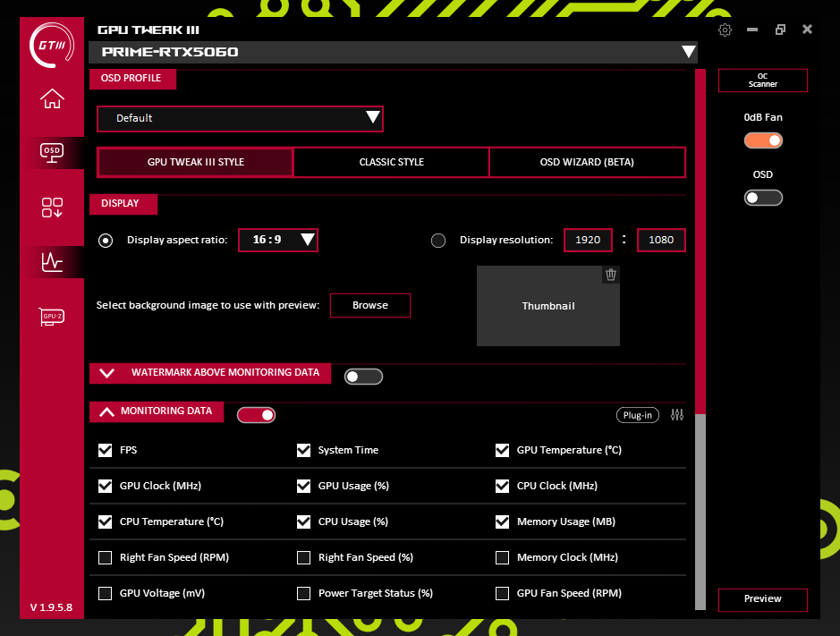The image size is (840, 636).
Task: Uncheck GPU Usage (%) checkbox
Action: pyautogui.click(x=304, y=486)
